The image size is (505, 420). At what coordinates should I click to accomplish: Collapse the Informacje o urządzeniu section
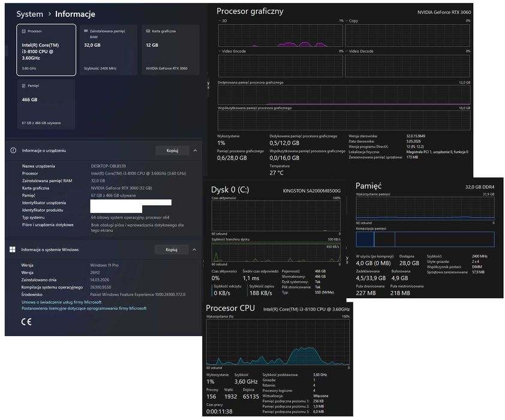click(x=195, y=151)
